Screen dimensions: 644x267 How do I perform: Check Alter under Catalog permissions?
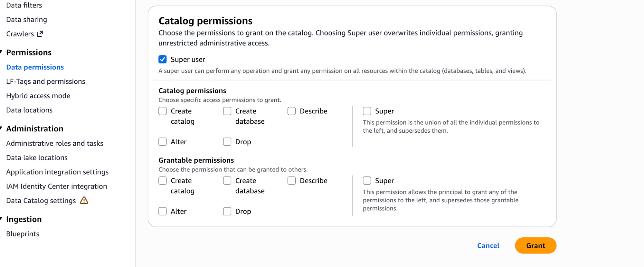(x=163, y=142)
